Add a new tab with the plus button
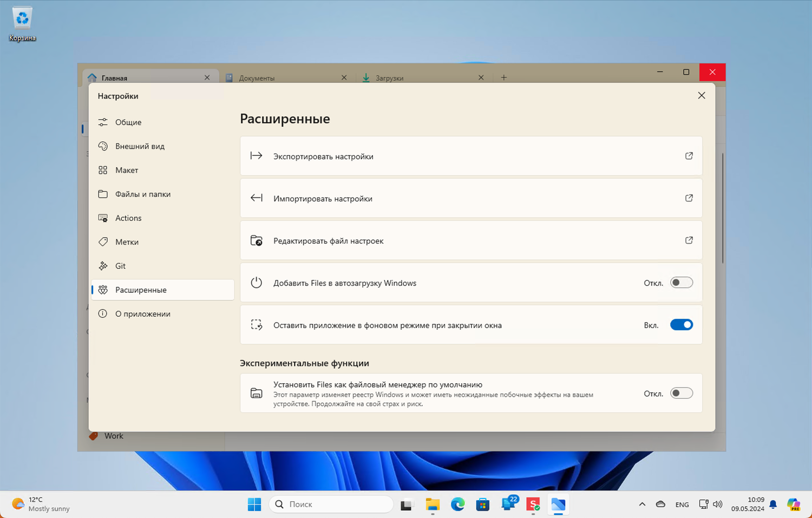 [503, 77]
